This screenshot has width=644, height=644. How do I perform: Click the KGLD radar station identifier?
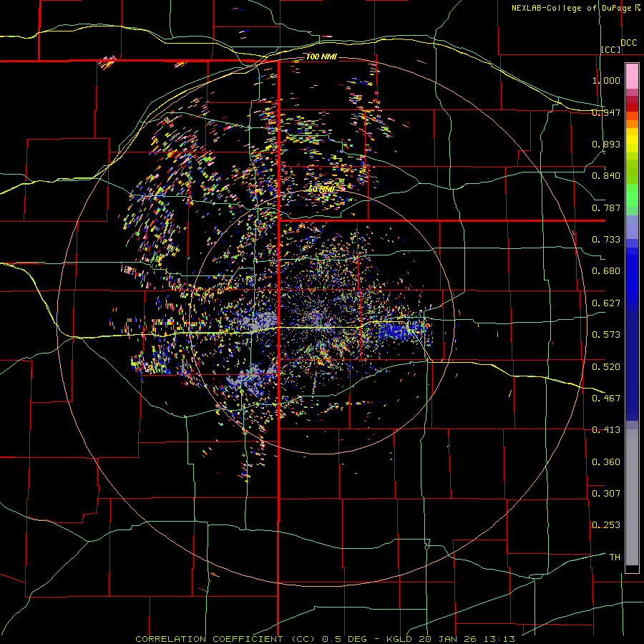pyautogui.click(x=399, y=639)
